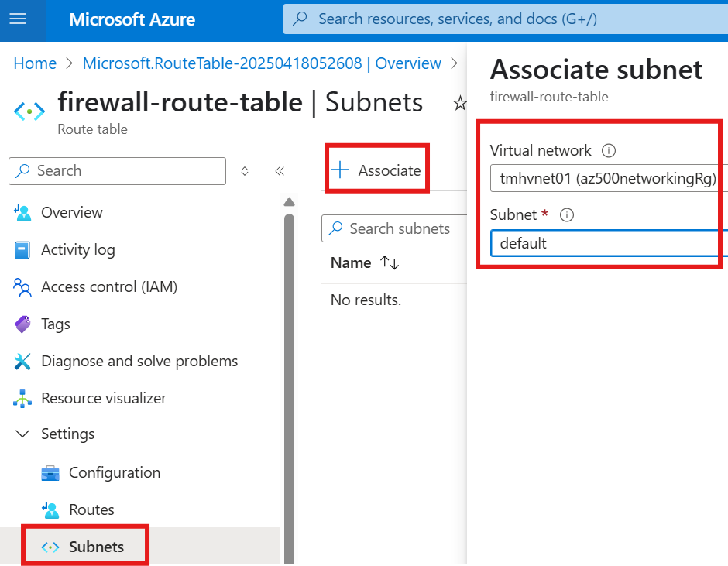Collapse the Settings section chevron

click(x=22, y=434)
